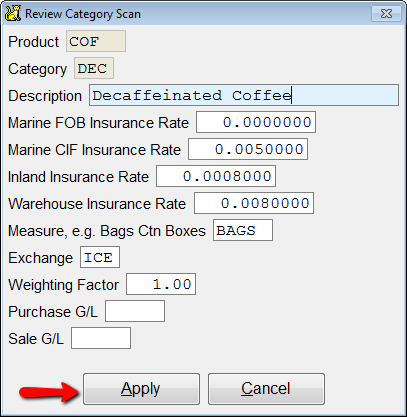The height and width of the screenshot is (417, 407).
Task: Click the 'Inland Insurance Rate' label
Action: tap(78, 177)
